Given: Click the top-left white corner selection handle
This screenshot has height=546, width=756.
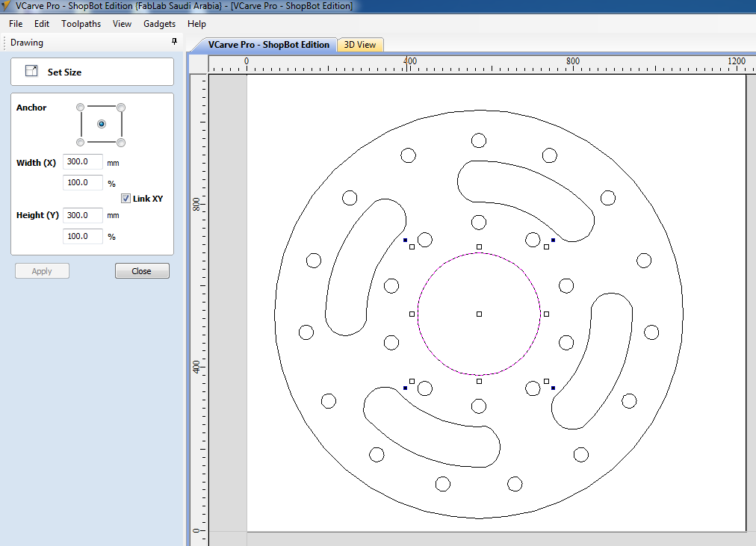Looking at the screenshot, I should [x=412, y=246].
